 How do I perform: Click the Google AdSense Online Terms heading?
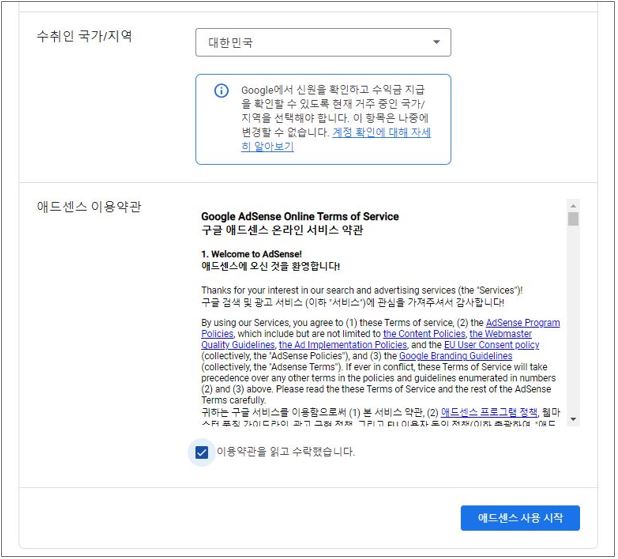(299, 216)
